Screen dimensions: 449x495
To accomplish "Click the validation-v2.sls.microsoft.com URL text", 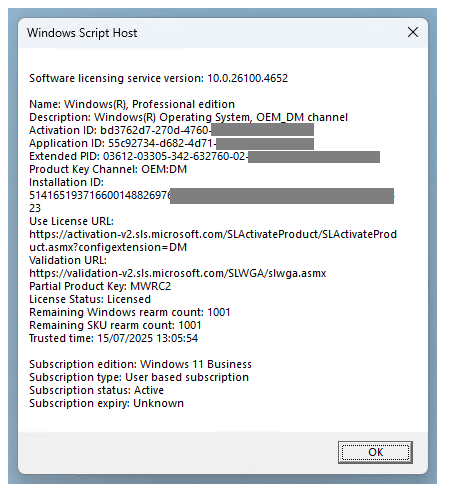I will pos(178,273).
